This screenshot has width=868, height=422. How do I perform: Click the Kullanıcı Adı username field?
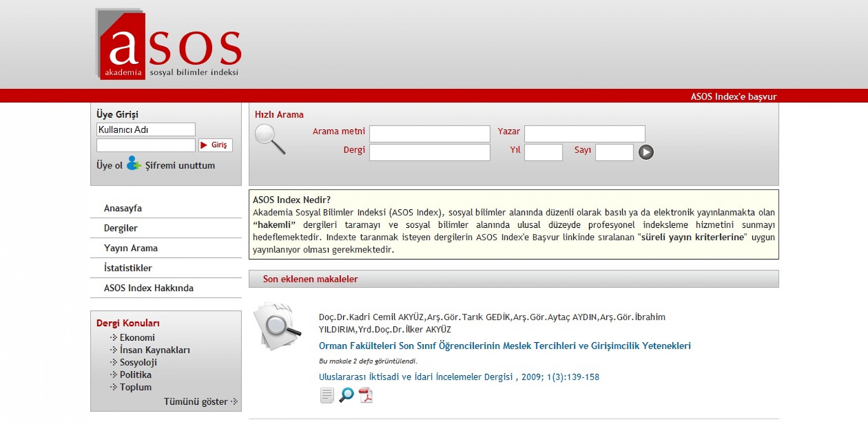(x=146, y=129)
